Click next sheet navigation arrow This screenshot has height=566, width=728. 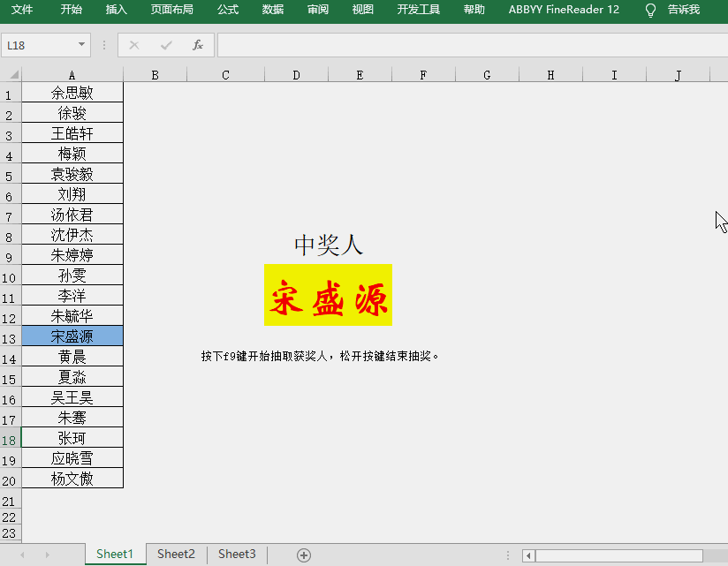(x=47, y=555)
